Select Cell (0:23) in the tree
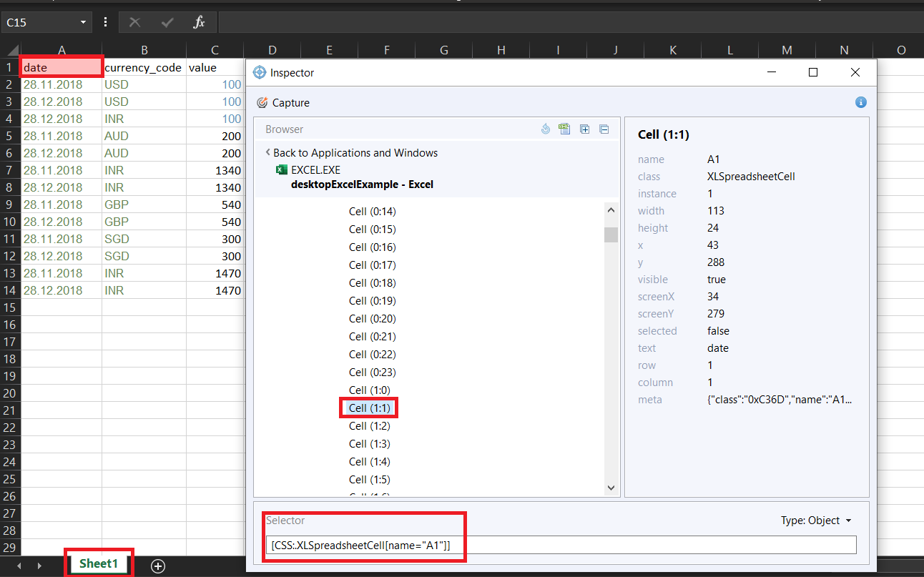 (372, 373)
